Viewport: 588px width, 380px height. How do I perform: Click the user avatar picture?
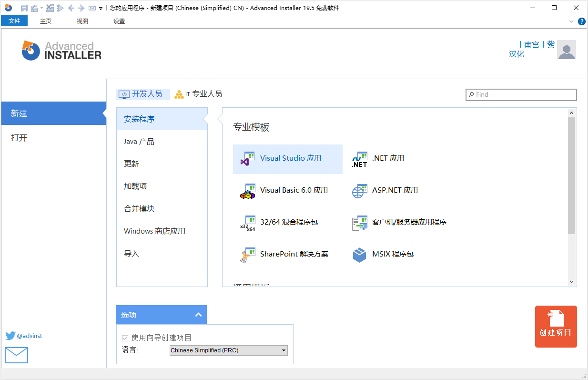567,50
